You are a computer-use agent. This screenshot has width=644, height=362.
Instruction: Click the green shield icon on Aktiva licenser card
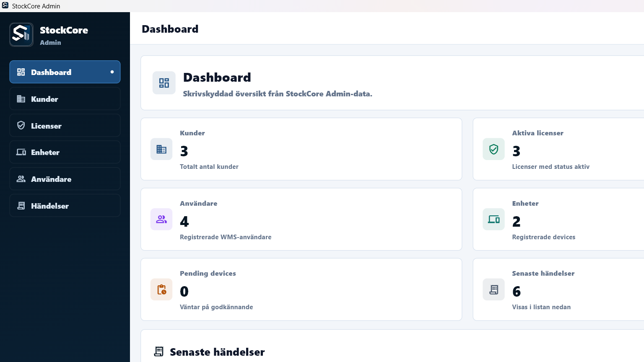[493, 149]
